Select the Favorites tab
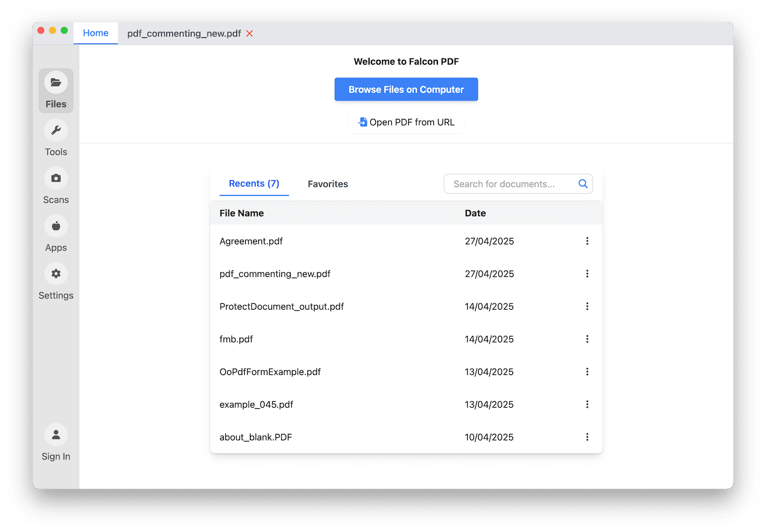 [x=328, y=184]
